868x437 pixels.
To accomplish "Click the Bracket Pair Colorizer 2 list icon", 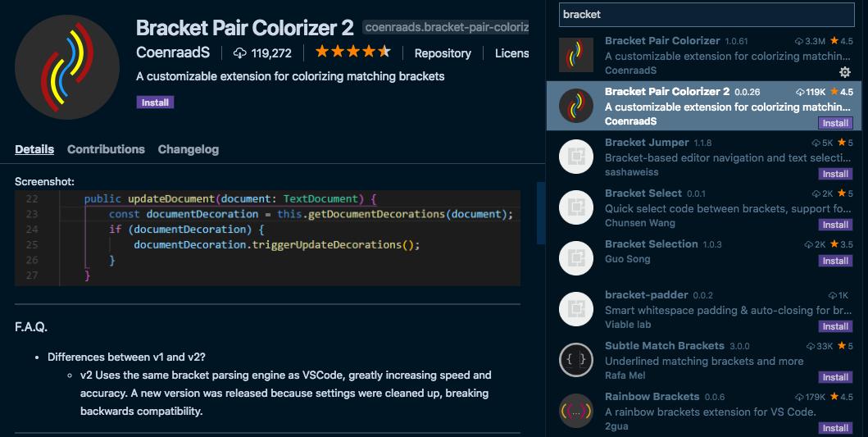I will click(x=575, y=106).
